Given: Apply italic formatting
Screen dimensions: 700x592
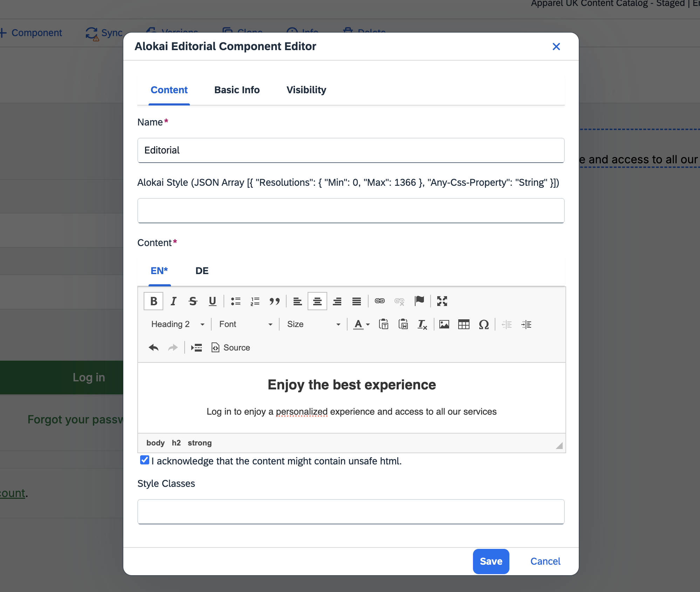Looking at the screenshot, I should pos(173,301).
